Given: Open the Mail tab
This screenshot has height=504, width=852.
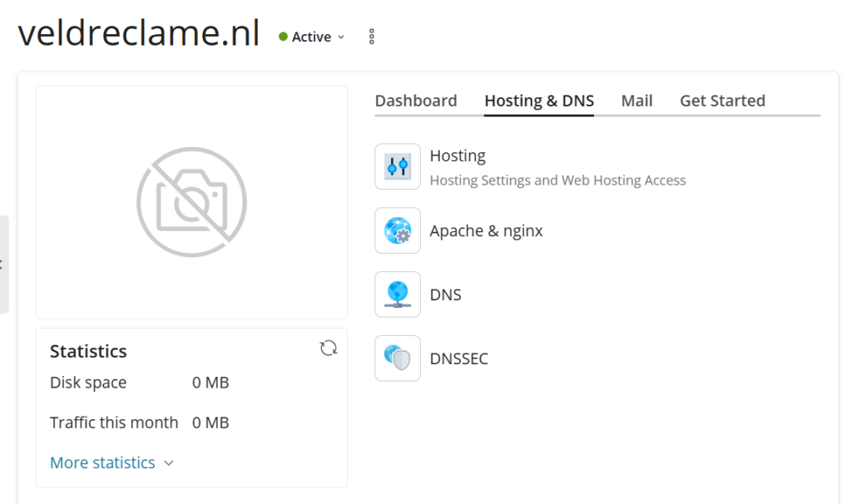Looking at the screenshot, I should click(637, 101).
